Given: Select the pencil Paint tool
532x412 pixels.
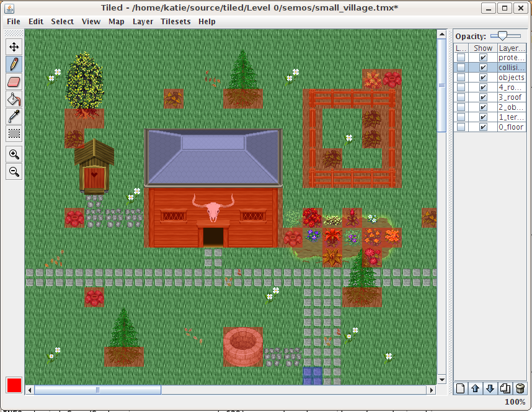Looking at the screenshot, I should click(14, 64).
